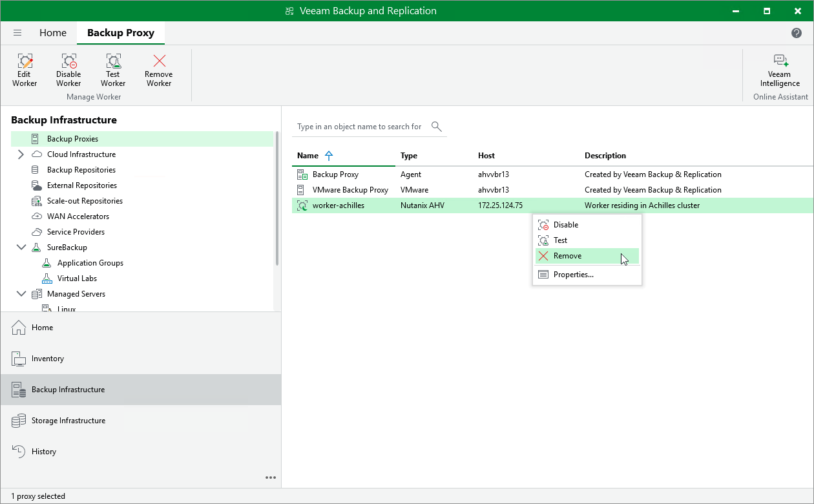Show more navigation options ellipsis

point(271,478)
